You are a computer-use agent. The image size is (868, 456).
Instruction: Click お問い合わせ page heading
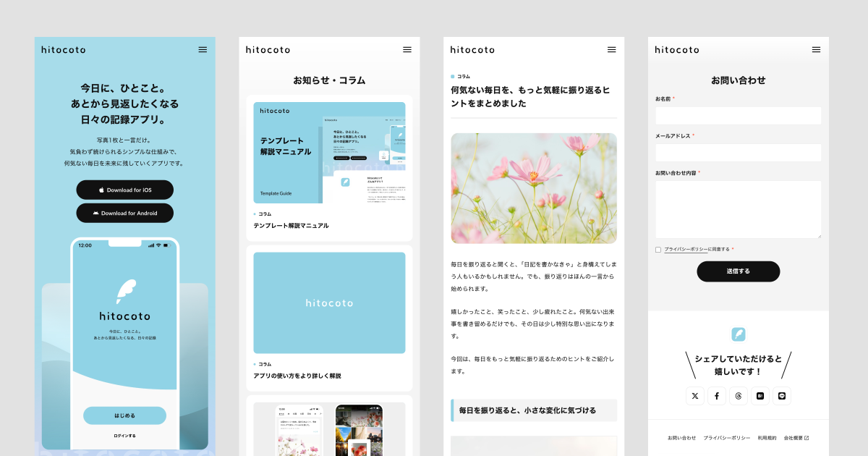739,80
